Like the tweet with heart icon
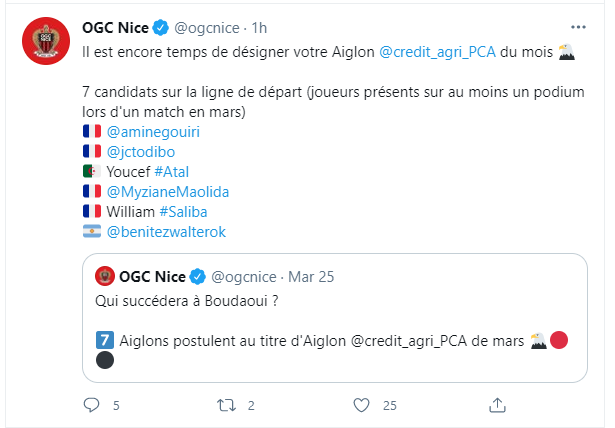The image size is (615, 428). coord(361,405)
